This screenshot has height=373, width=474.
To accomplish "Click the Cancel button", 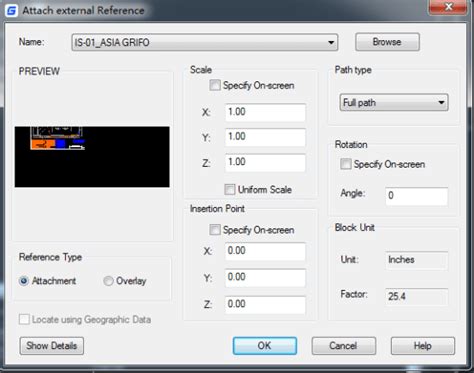I will tap(344, 346).
